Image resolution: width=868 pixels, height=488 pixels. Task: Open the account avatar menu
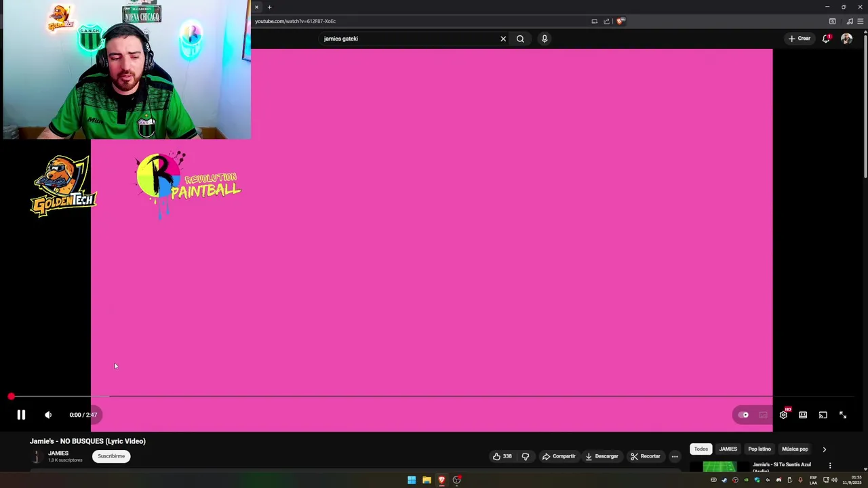pos(846,39)
